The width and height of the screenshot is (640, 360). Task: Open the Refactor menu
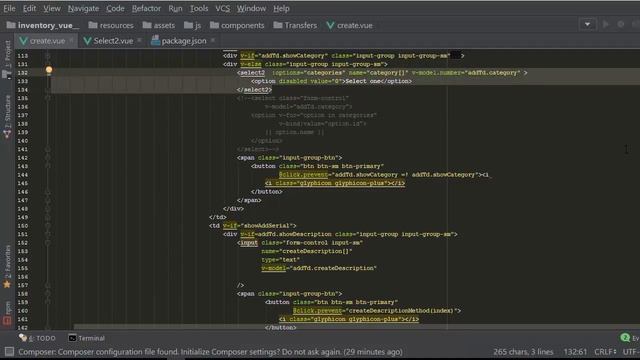point(146,8)
